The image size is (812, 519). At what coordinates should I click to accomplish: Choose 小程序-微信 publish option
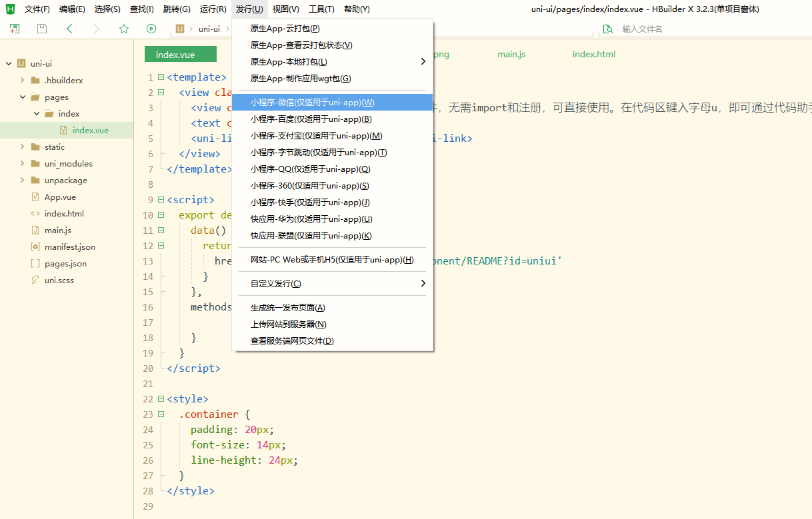(x=333, y=103)
